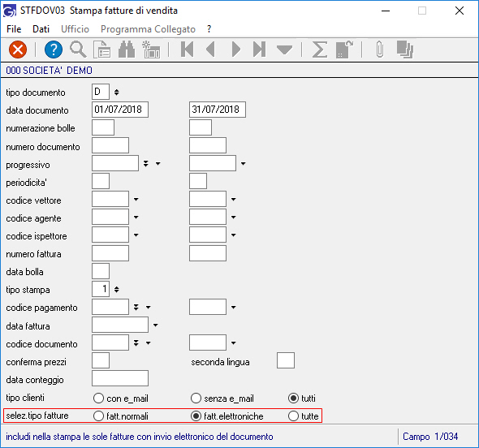The height and width of the screenshot is (448, 479).
Task: Open the Dati menu
Action: click(x=41, y=29)
